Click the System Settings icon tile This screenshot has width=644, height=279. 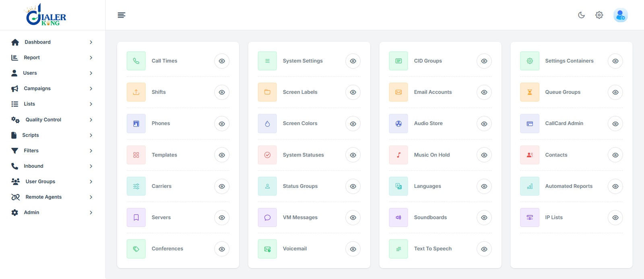267,61
